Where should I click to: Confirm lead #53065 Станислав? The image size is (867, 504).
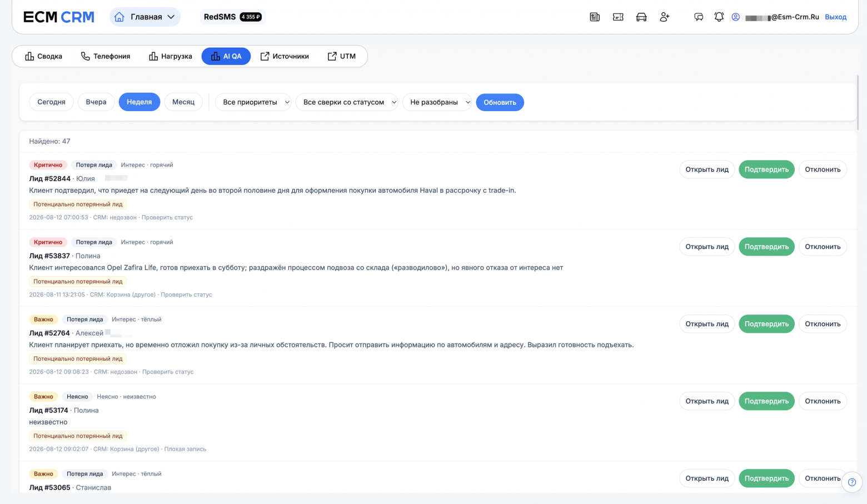(766, 478)
